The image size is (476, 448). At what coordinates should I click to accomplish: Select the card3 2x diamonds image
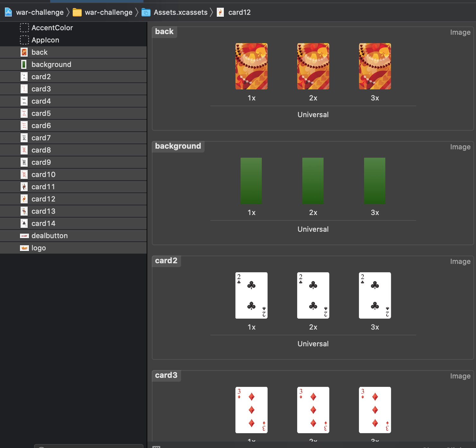(313, 410)
